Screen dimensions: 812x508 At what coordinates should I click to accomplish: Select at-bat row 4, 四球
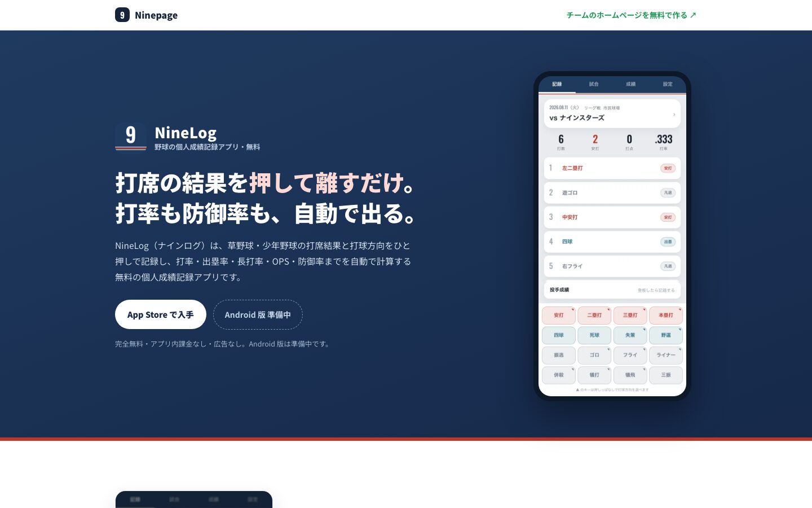612,242
